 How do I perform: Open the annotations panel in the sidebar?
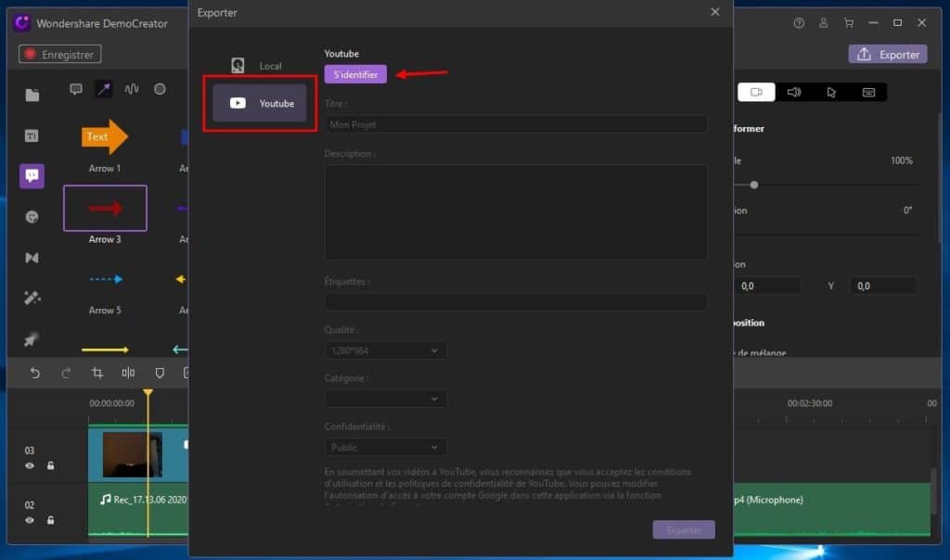point(32,176)
